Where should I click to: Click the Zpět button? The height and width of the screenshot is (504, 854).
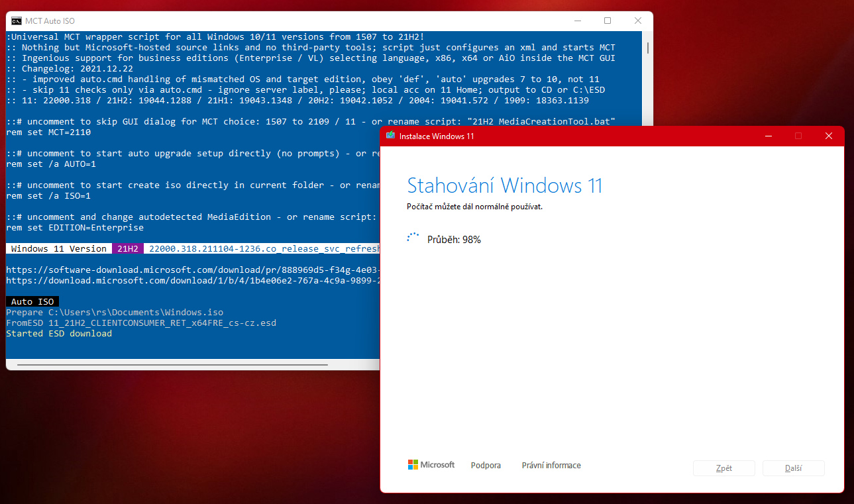(724, 468)
